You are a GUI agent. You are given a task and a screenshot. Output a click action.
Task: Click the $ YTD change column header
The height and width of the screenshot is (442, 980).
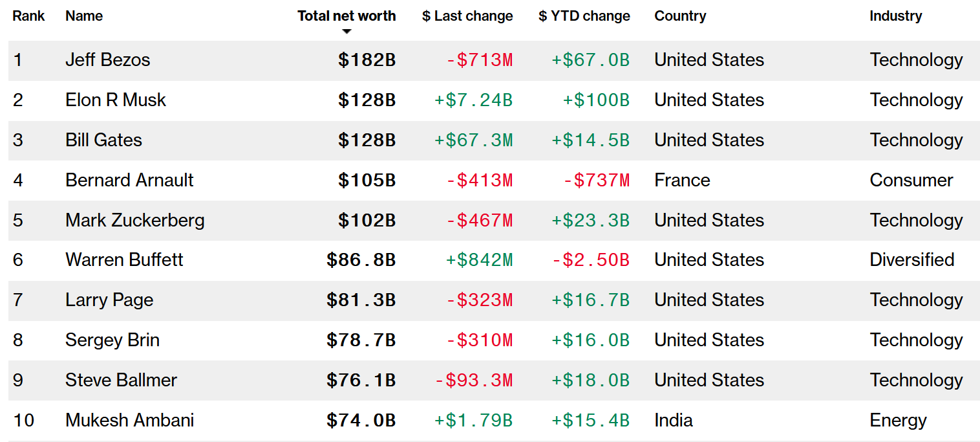(x=584, y=16)
